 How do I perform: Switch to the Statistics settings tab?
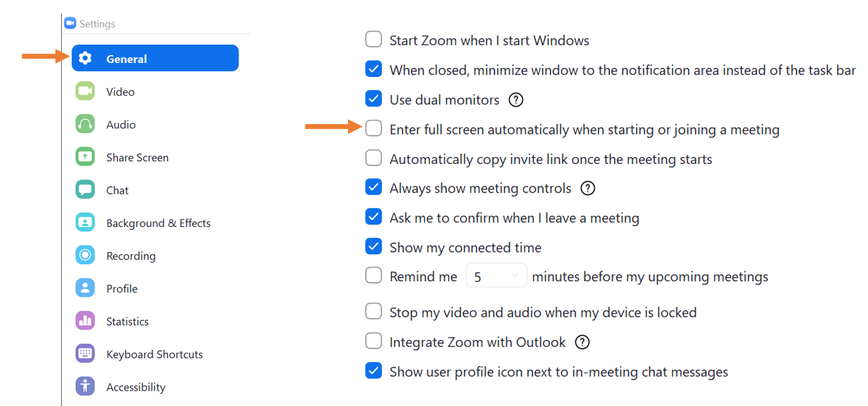point(127,320)
